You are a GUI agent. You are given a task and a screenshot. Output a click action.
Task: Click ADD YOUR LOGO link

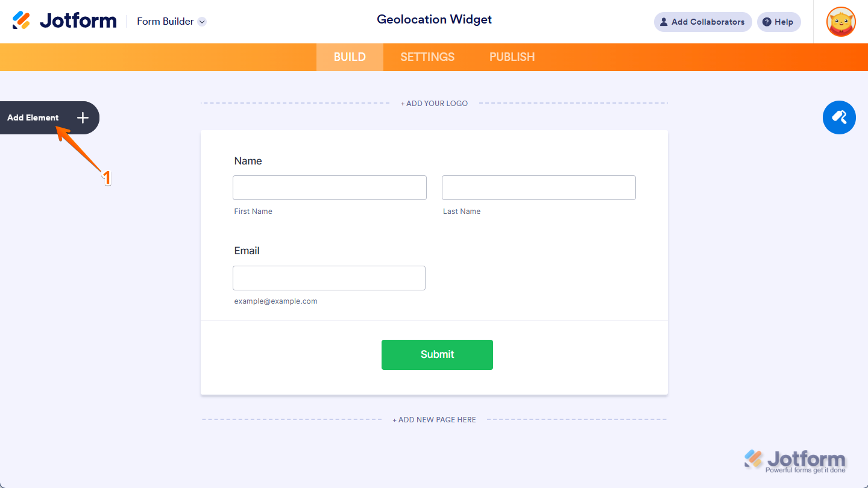[x=434, y=103]
